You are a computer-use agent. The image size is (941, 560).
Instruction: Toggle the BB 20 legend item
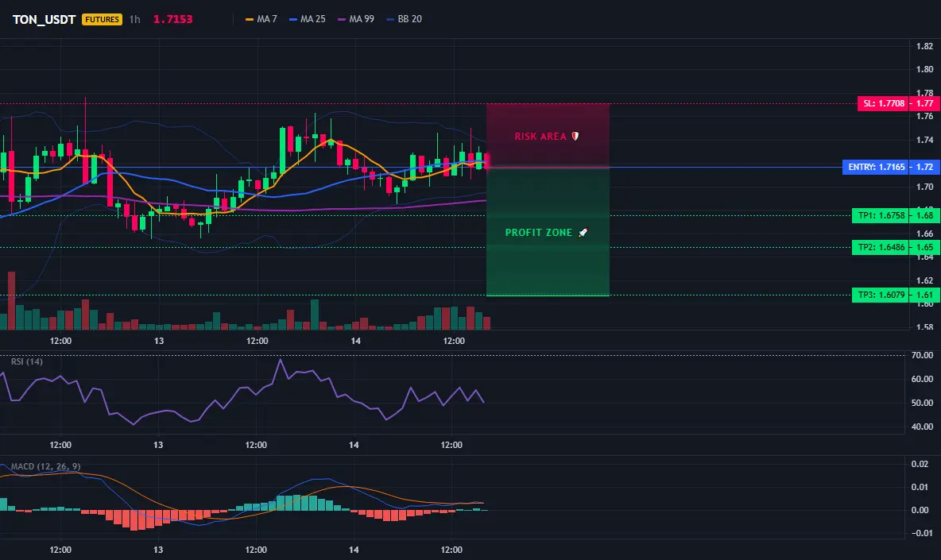pos(404,19)
